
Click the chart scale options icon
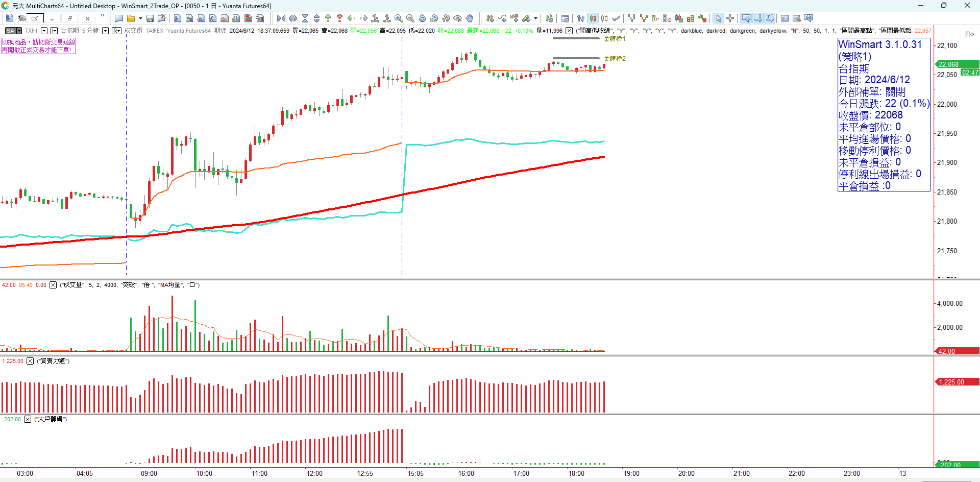969,34
